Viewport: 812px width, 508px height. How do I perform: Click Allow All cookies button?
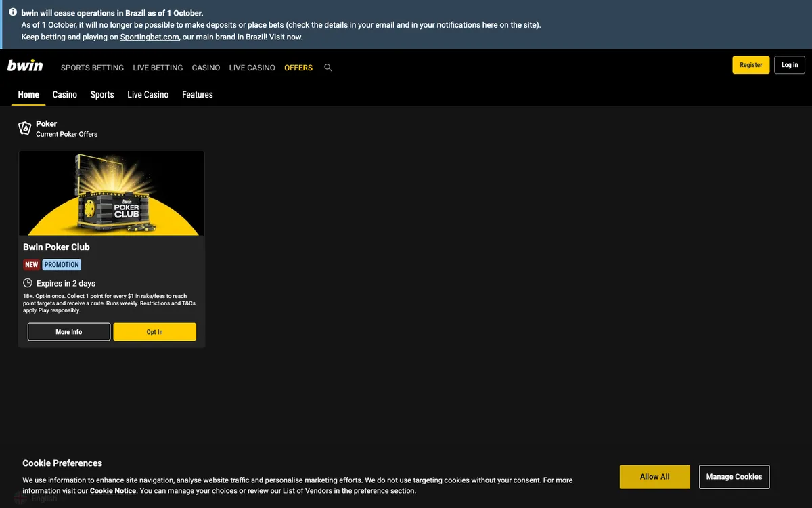coord(655,477)
